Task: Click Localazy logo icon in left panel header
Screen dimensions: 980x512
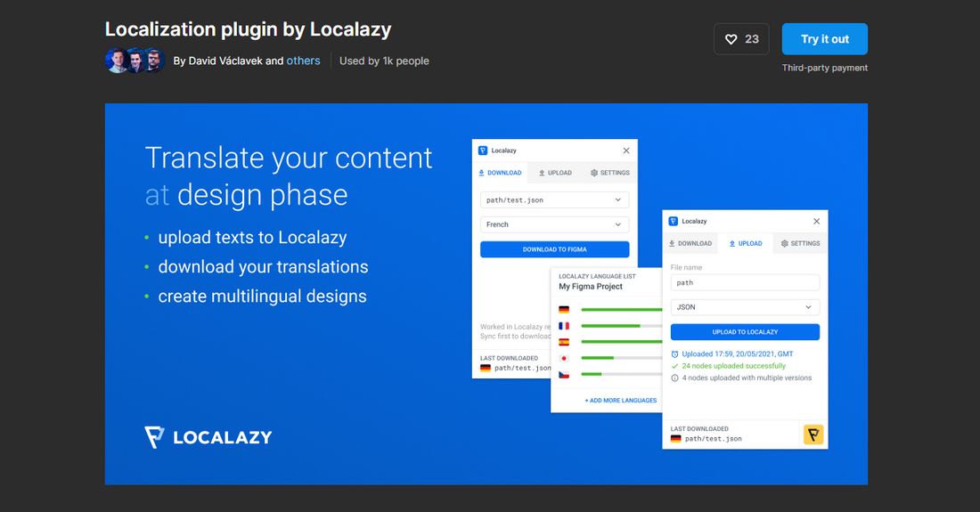Action: click(483, 150)
